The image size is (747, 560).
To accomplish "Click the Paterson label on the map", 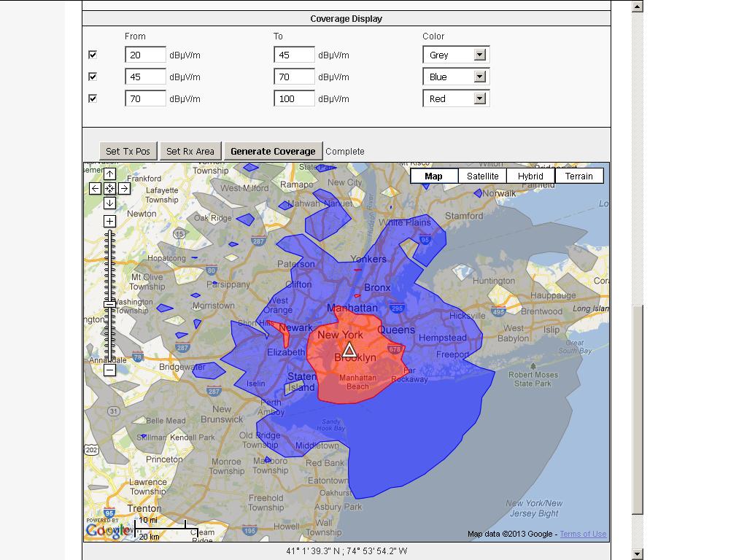I will click(296, 264).
